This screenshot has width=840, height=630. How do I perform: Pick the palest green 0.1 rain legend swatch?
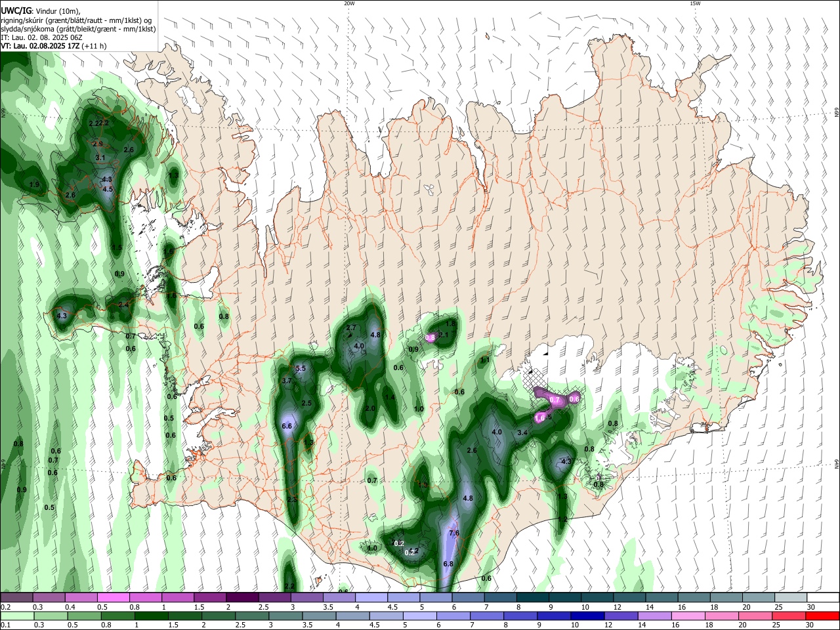16,616
